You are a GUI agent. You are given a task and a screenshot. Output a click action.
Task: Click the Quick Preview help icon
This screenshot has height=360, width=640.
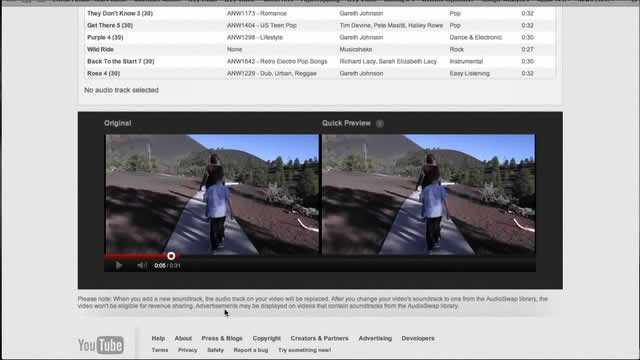pos(380,124)
